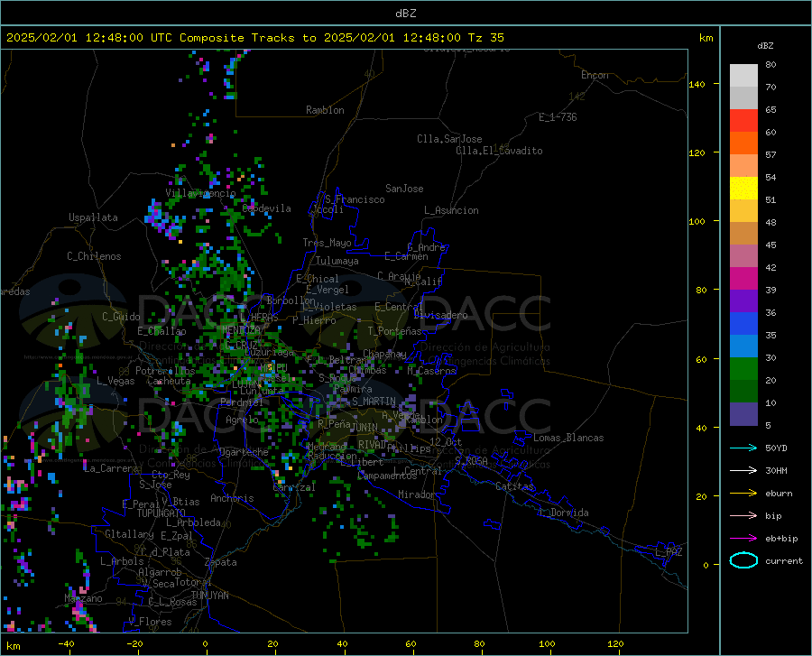812x656 pixels.
Task: Click the L_Dormida map label
Action: pos(563,513)
